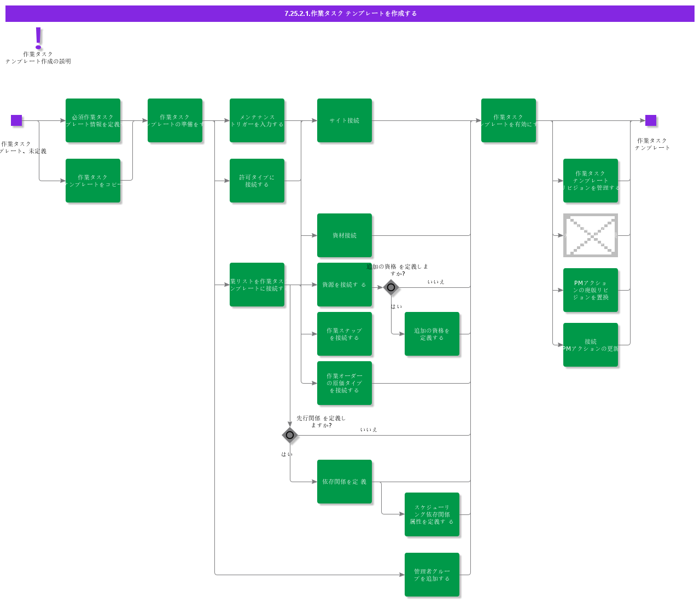This screenshot has height=602, width=700.
Task: Open the スケジューリング依存関係属性を定義する box
Action: 432,514
